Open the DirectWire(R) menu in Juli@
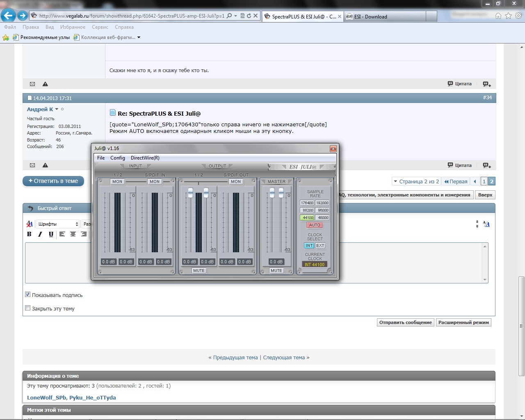This screenshot has height=420, width=525. (145, 158)
